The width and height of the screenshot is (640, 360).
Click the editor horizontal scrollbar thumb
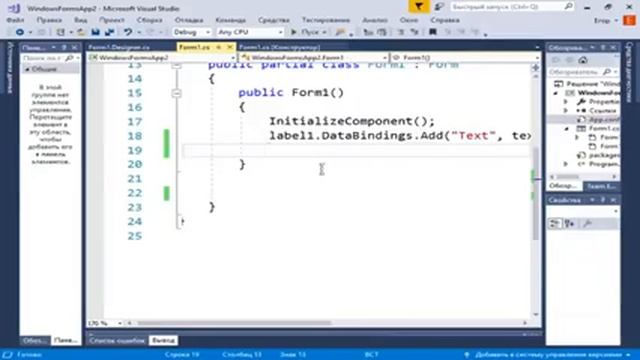click(234, 323)
